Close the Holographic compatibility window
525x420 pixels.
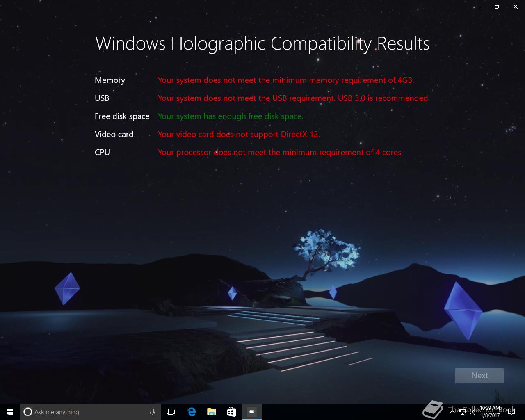pos(516,7)
